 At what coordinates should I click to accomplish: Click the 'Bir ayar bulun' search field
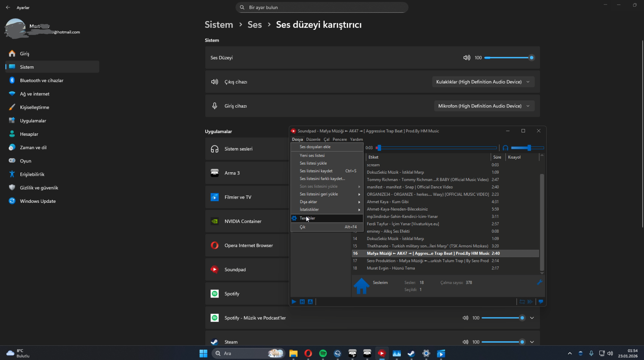click(x=322, y=7)
